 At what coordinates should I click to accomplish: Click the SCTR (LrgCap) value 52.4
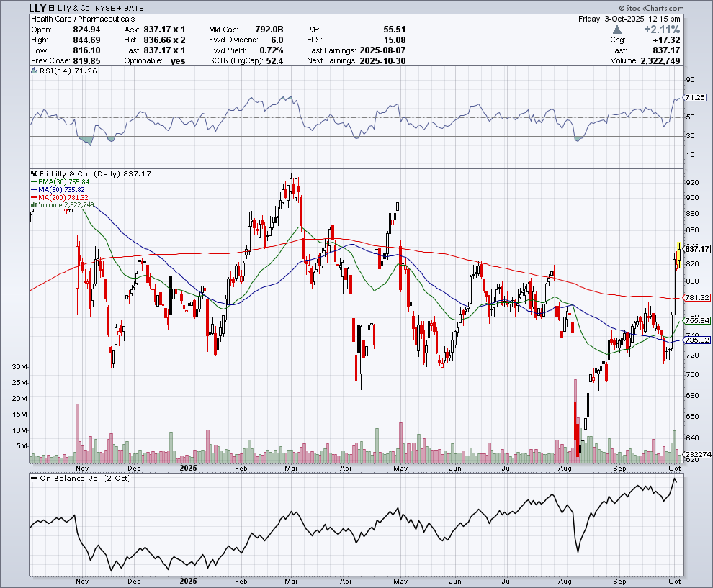[274, 61]
